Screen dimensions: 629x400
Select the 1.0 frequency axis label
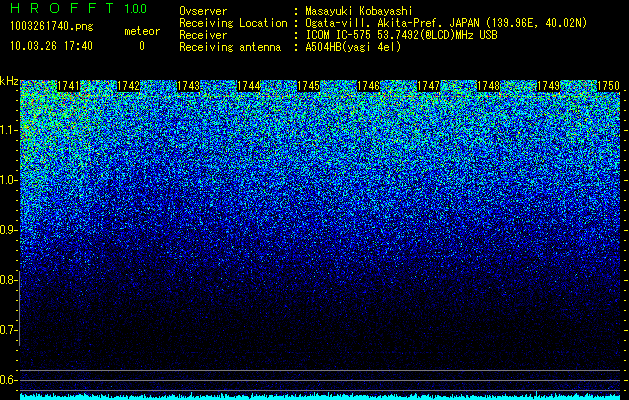8,180
